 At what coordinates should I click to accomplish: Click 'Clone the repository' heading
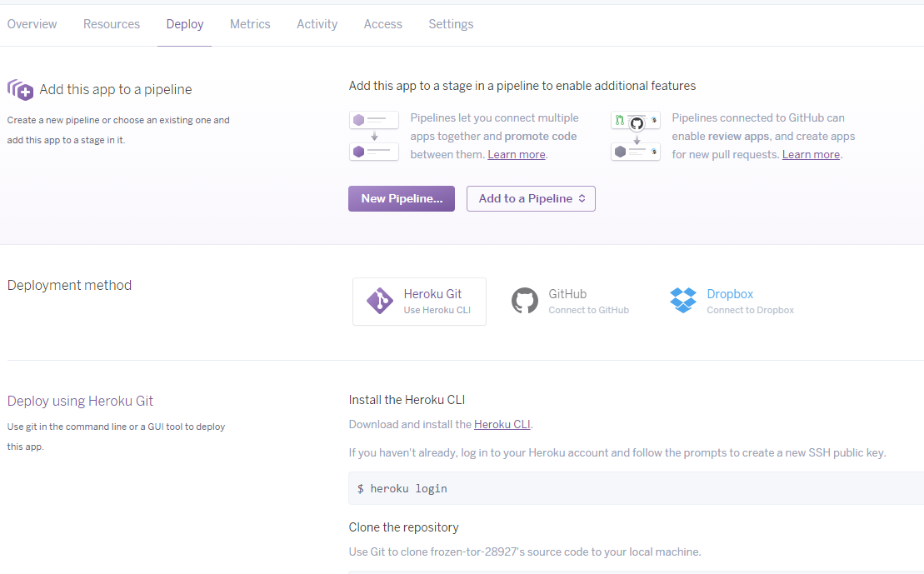[x=403, y=527]
